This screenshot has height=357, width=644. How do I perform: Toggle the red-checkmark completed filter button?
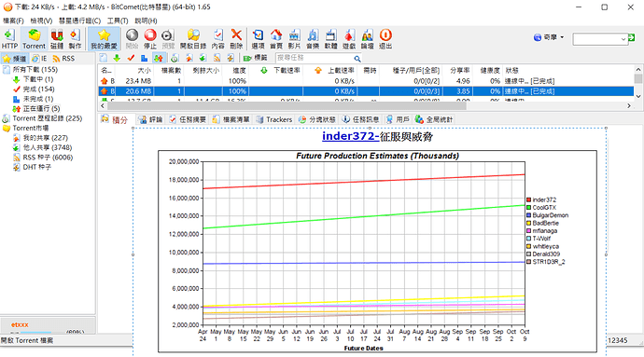[131, 58]
